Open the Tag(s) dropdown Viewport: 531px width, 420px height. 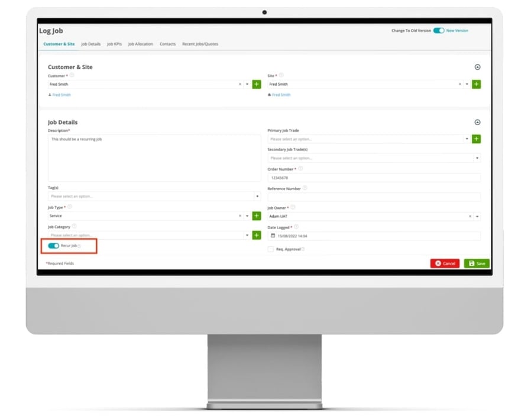257,196
